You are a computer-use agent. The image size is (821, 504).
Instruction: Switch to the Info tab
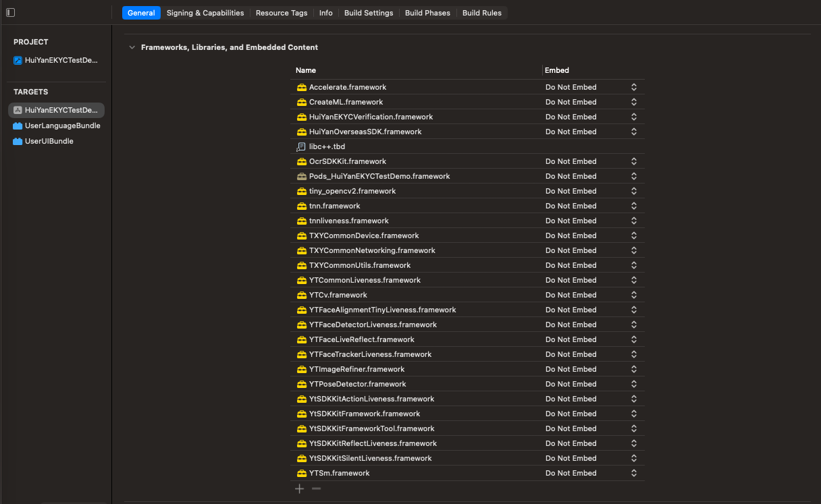click(326, 13)
